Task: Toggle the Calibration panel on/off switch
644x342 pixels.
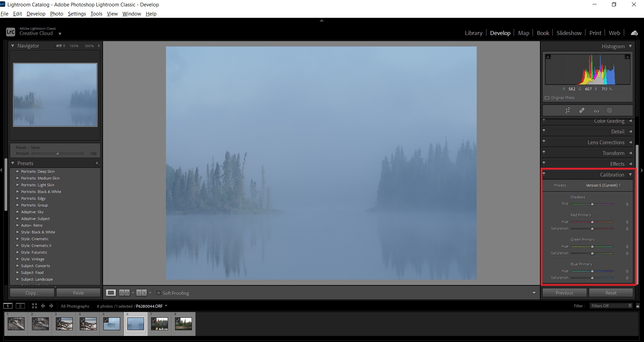Action: (x=544, y=174)
